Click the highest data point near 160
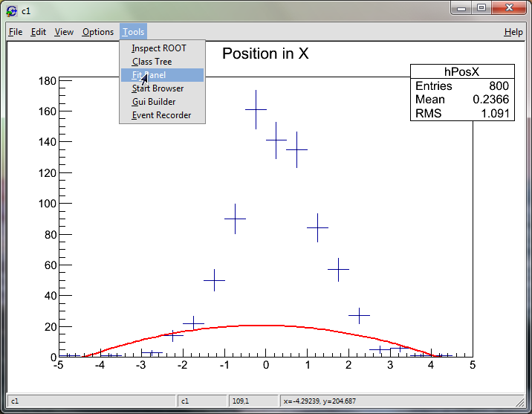 256,109
